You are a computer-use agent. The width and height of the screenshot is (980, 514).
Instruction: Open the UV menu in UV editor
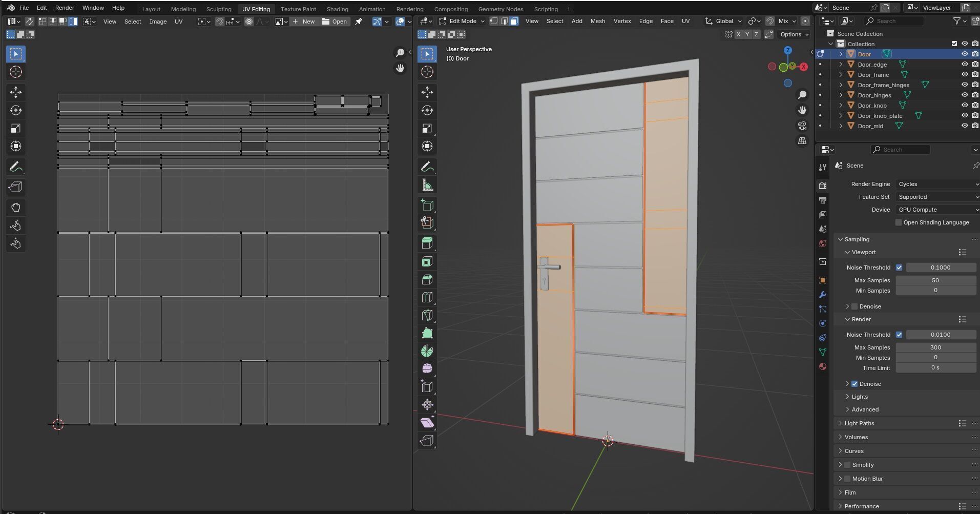pyautogui.click(x=178, y=22)
